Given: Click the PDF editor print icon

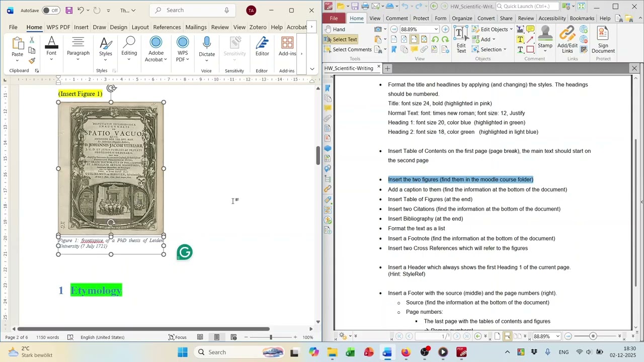Looking at the screenshot, I should pos(365,7).
